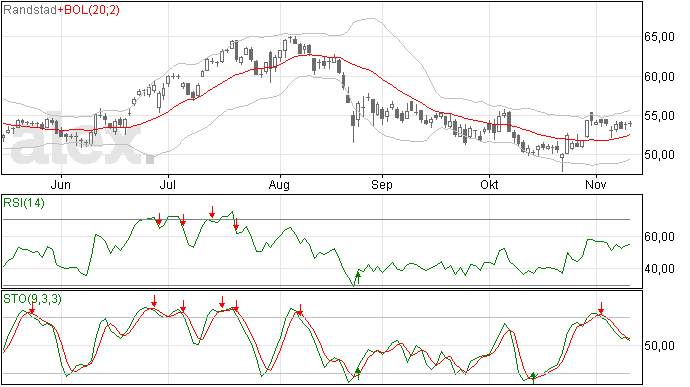
Task: Click the November red sell arrow in STO panel
Action: (x=601, y=308)
